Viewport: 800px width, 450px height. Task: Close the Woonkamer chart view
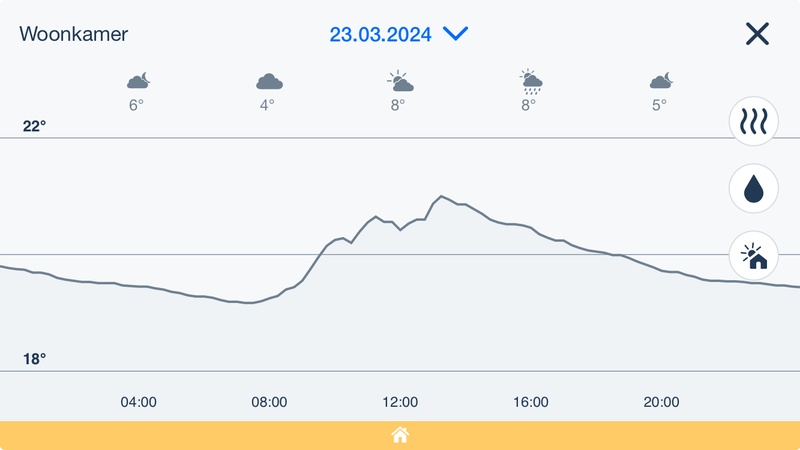click(x=757, y=34)
